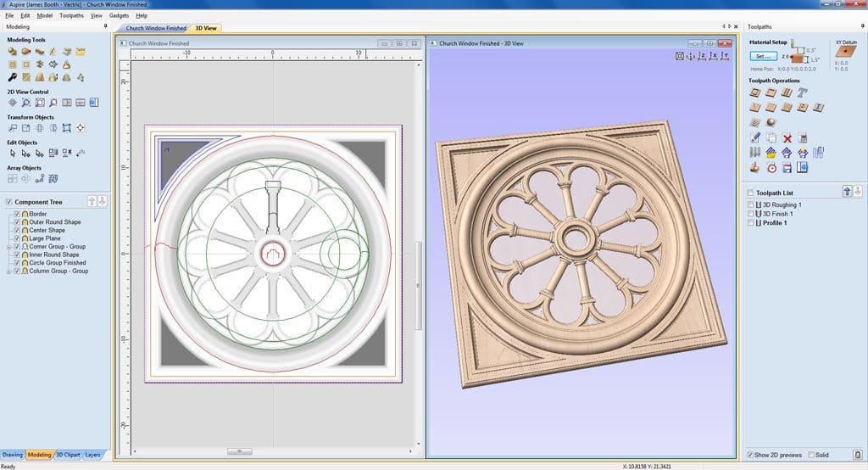Toggle Show 2D previews checkbox
The width and height of the screenshot is (868, 470).
[x=750, y=456]
